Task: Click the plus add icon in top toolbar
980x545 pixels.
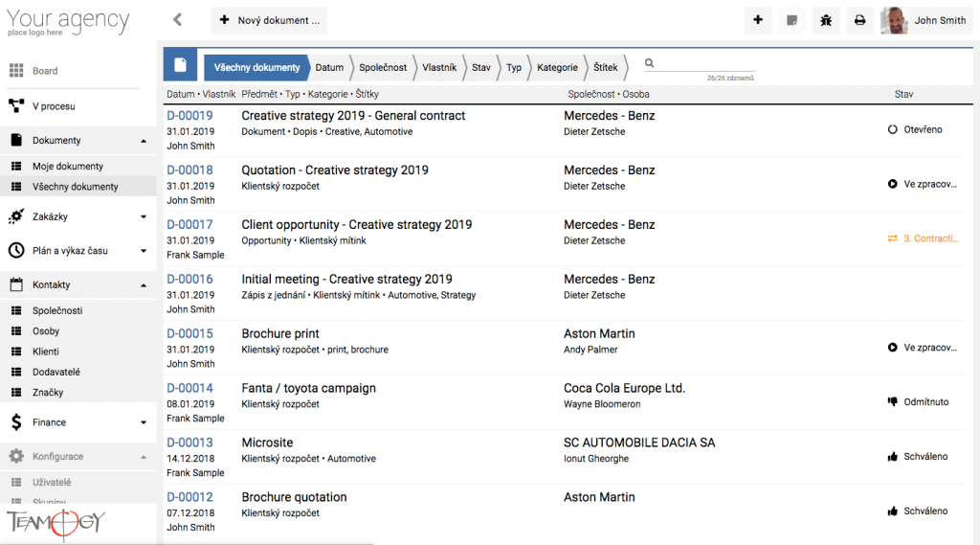Action: pos(758,20)
